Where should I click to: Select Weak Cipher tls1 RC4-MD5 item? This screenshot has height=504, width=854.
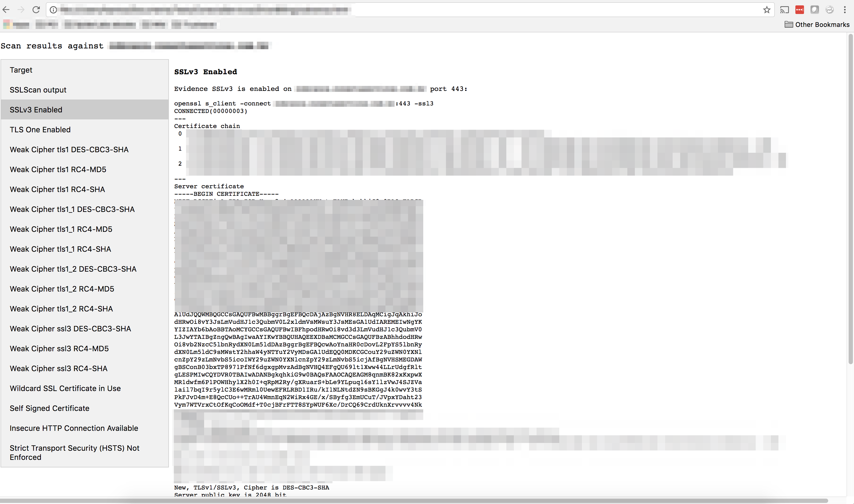pos(58,169)
